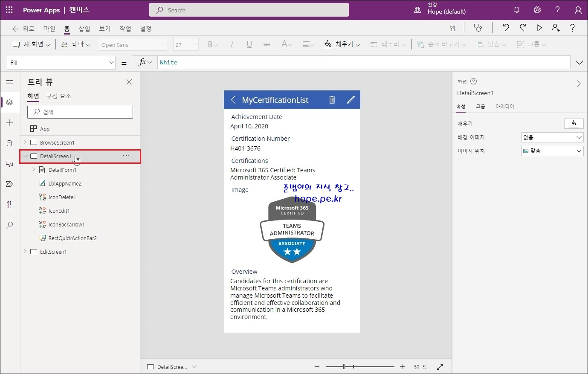Expand EditScreen1 tree node
588x374 pixels.
pyautogui.click(x=25, y=251)
